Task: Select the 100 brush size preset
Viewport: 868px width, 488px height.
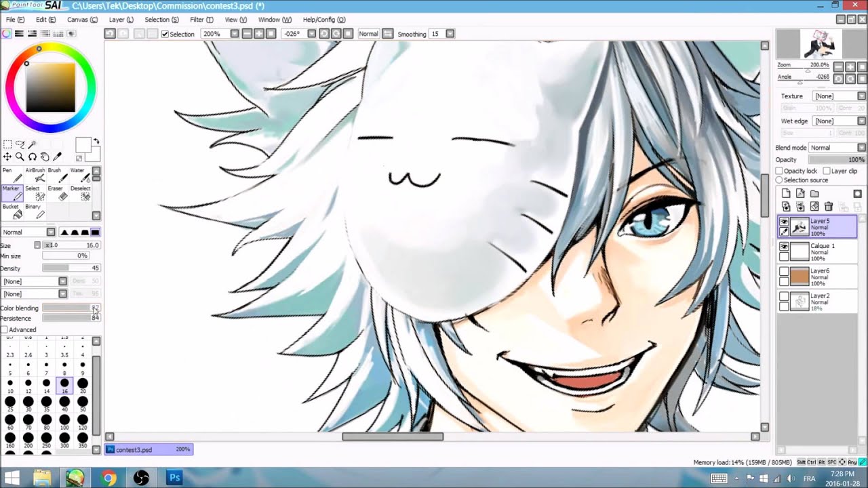Action: [x=64, y=422]
